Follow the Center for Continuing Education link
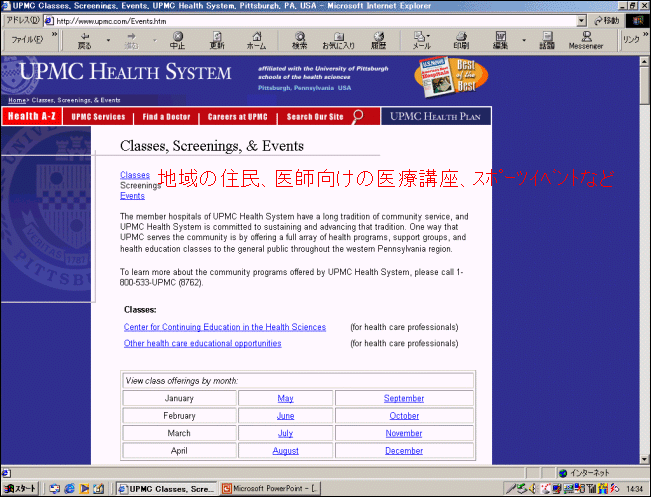This screenshot has height=497, width=651. point(225,327)
